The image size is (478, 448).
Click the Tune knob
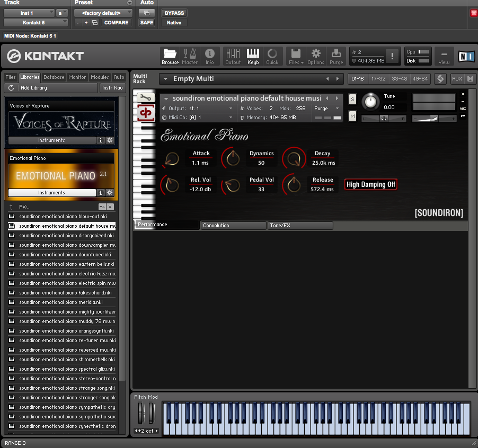[371, 102]
